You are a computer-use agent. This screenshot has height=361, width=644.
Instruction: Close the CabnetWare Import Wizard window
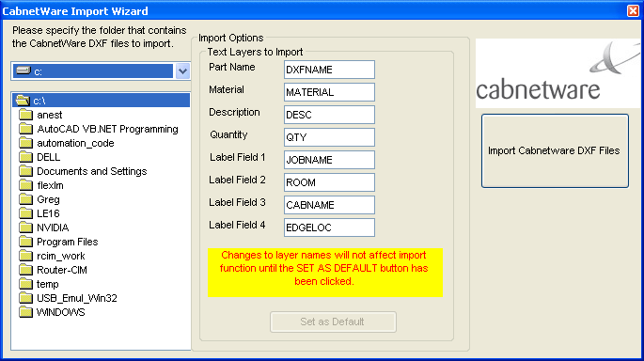[x=633, y=10]
